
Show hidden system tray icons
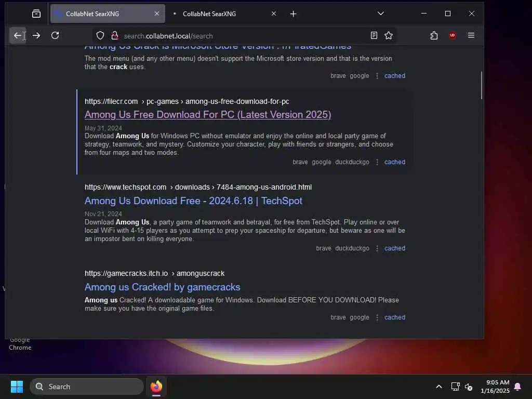438,387
